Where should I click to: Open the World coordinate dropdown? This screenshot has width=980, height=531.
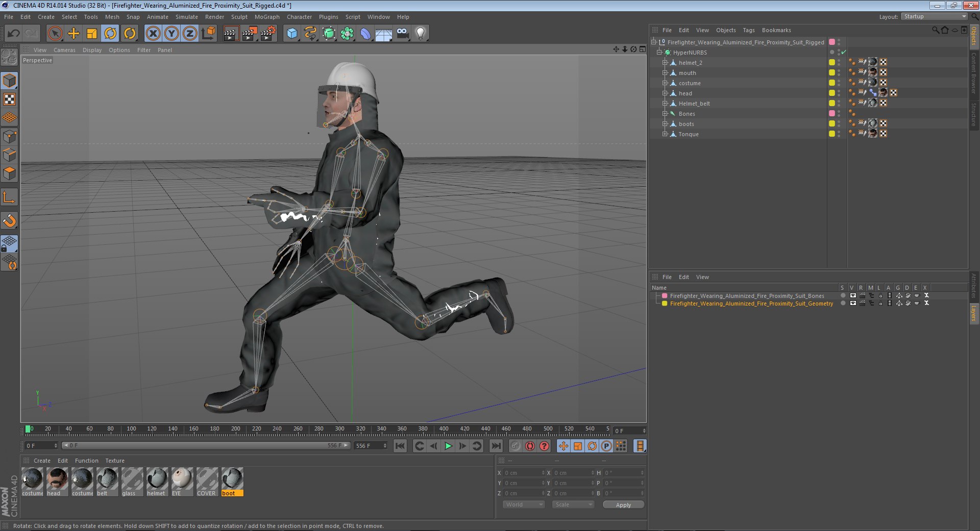524,504
